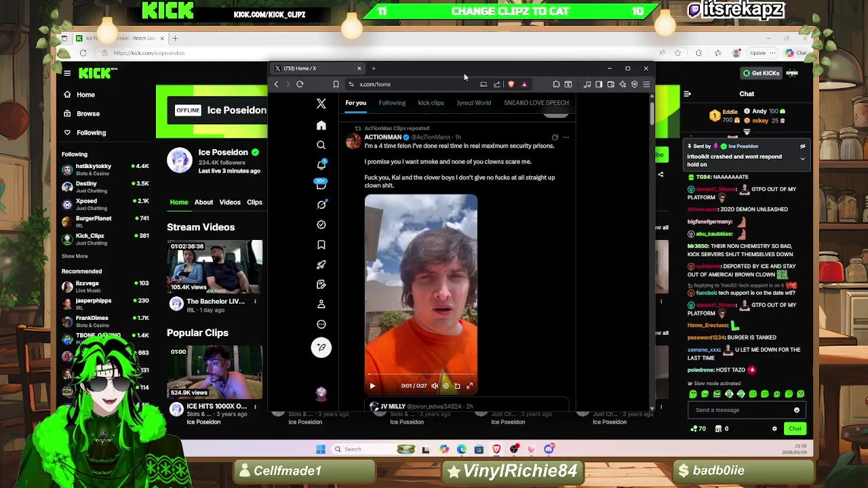The image size is (868, 488).
Task: Open the three-dot menu on ACTIONMAN's post
Action: coord(566,138)
